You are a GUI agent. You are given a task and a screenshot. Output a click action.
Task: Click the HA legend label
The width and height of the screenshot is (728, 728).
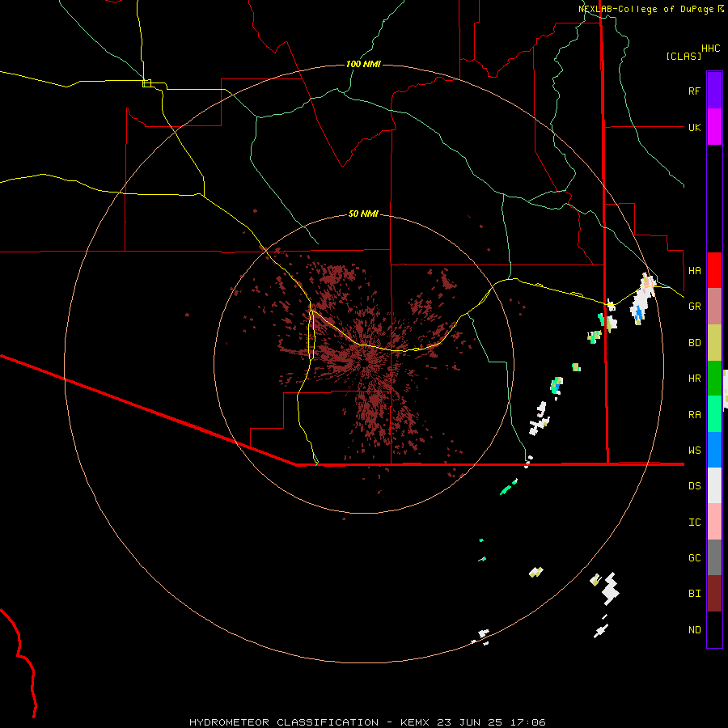[694, 270]
